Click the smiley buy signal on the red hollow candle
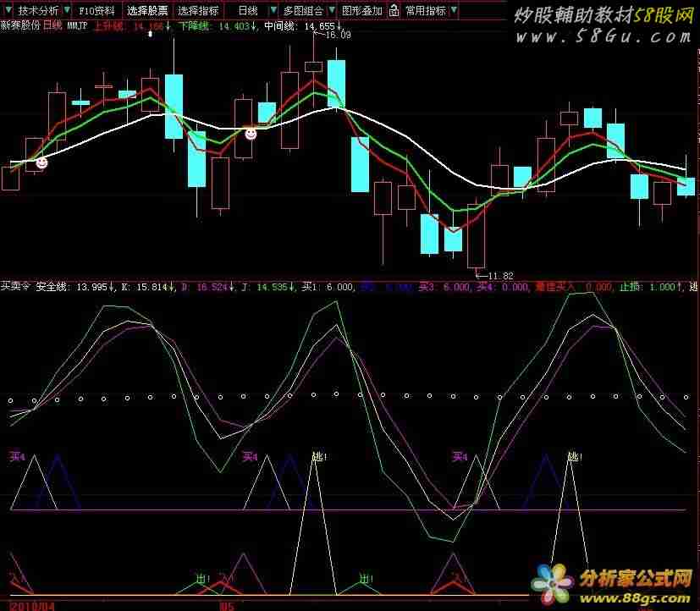The width and height of the screenshot is (700, 611). tap(251, 134)
